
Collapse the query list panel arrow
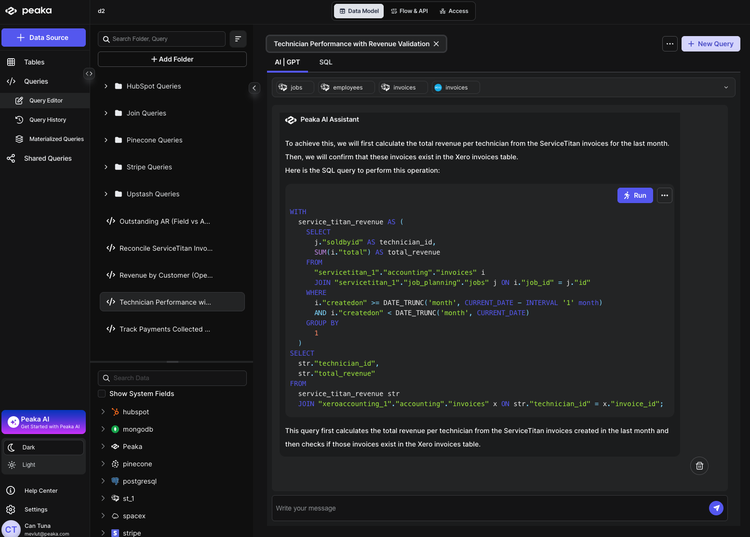click(x=253, y=88)
